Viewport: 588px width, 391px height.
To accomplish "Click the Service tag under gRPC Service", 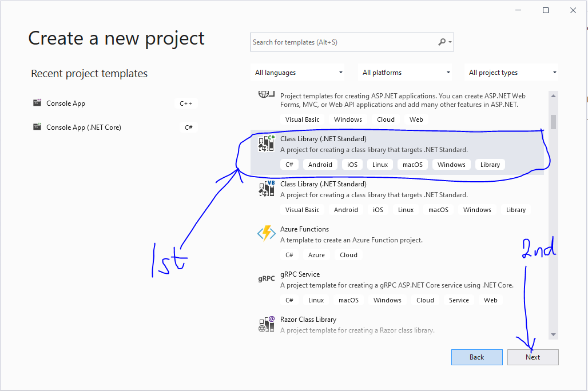I will pyautogui.click(x=459, y=300).
